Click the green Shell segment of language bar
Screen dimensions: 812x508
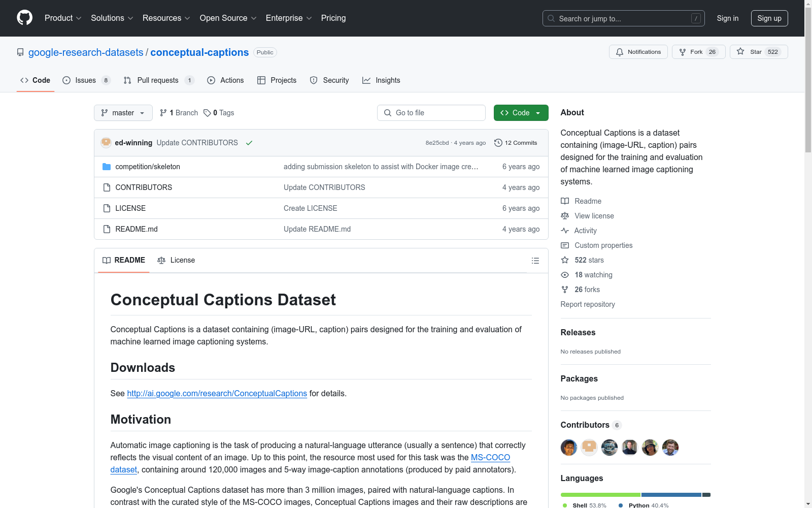(600, 495)
